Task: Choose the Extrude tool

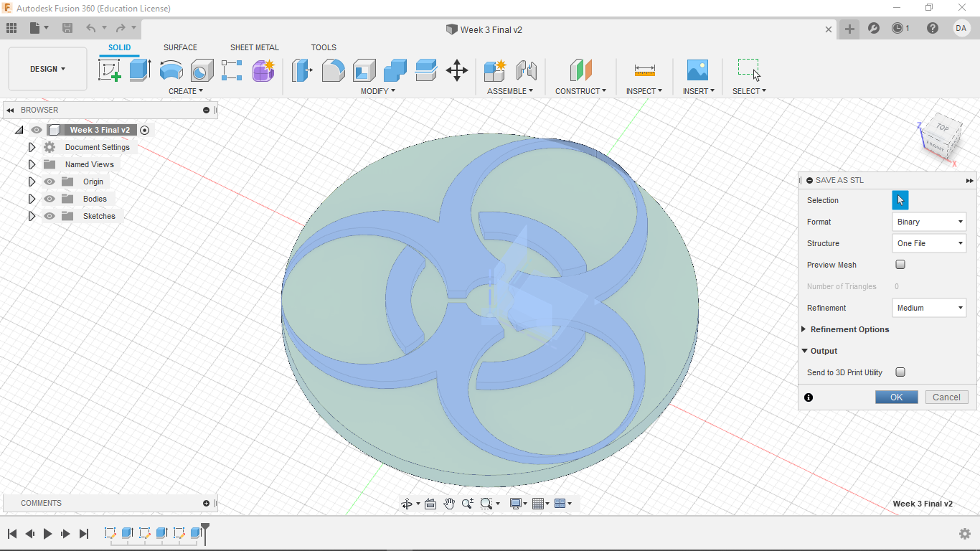Action: click(140, 70)
